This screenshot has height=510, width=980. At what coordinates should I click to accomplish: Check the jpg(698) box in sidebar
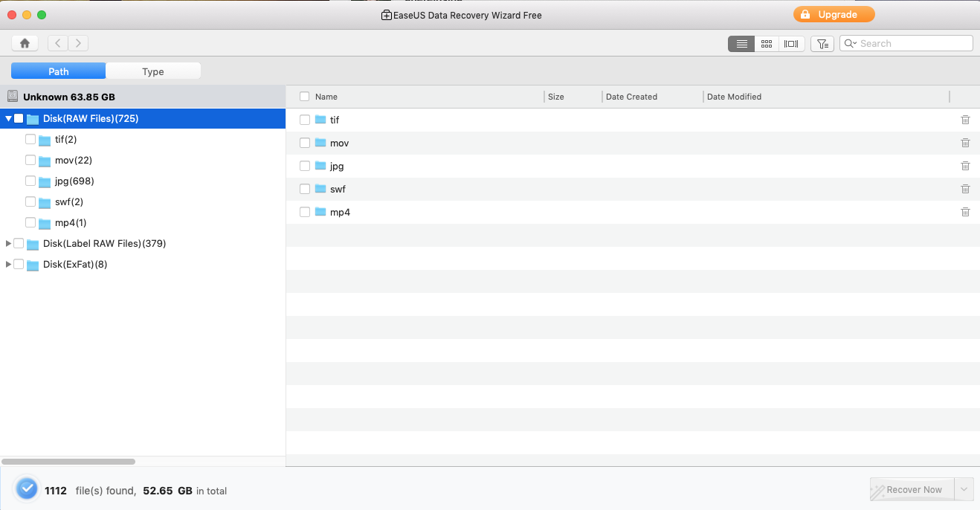point(30,181)
